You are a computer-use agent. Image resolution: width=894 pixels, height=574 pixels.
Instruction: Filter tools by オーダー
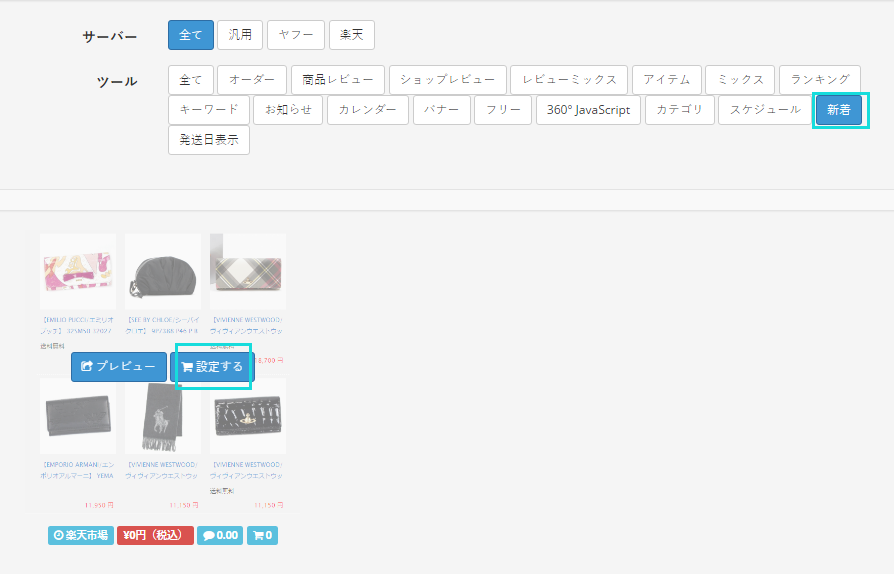(x=252, y=80)
